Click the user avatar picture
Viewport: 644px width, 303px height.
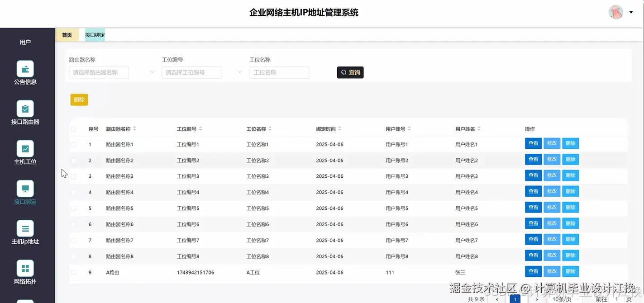[x=615, y=12]
